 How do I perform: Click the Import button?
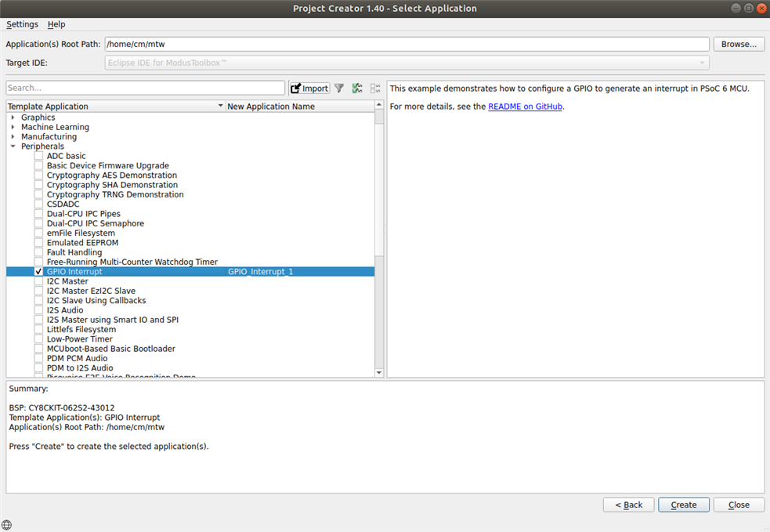(x=309, y=89)
